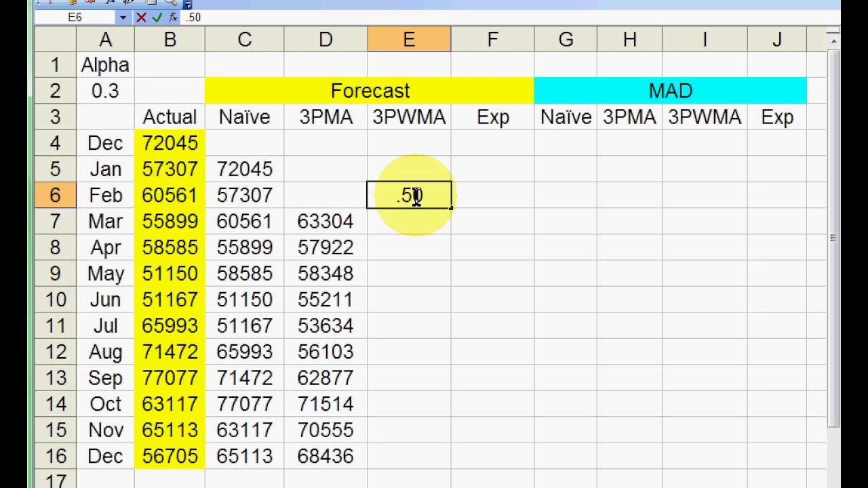This screenshot has height=488, width=868.
Task: Click the MAD 3PWMA heading in column I
Action: click(705, 117)
